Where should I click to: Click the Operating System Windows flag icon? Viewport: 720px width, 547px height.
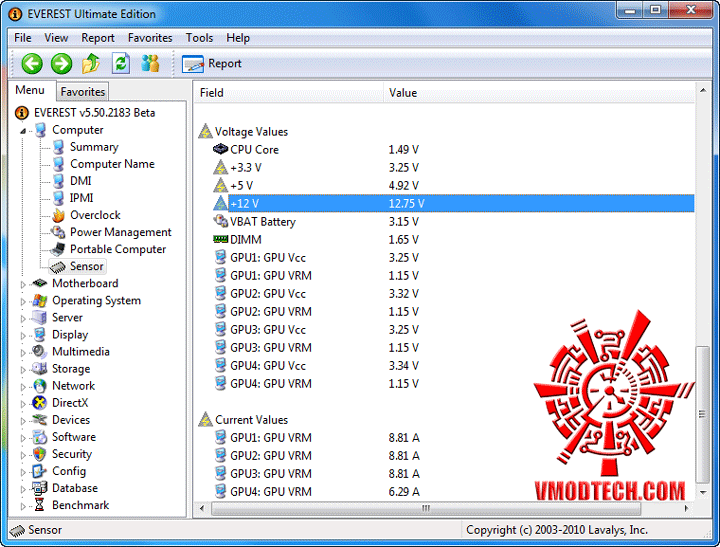[40, 300]
